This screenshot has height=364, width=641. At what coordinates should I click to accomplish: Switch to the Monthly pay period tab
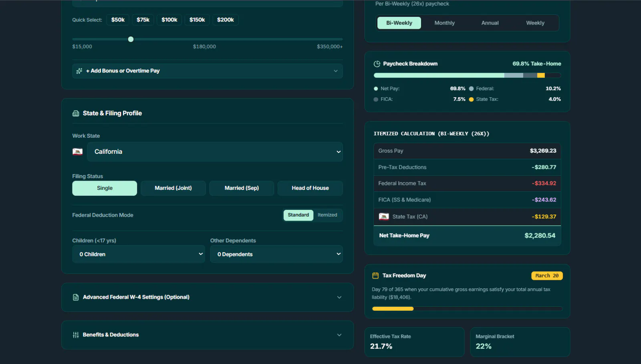click(x=445, y=23)
